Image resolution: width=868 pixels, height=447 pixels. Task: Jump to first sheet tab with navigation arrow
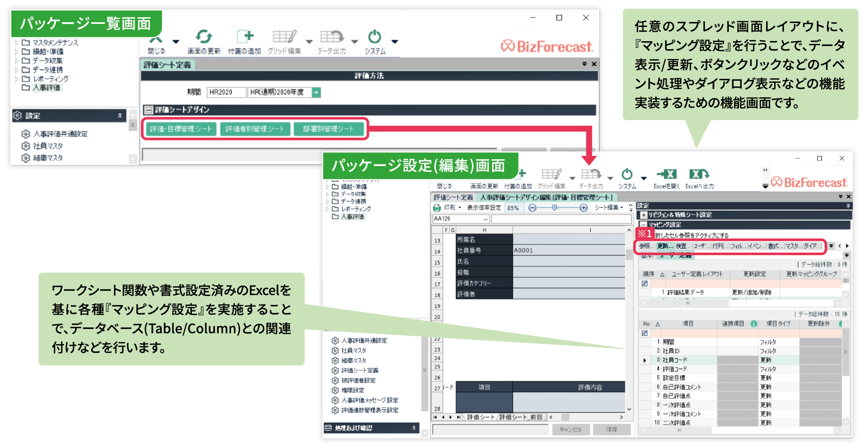(x=435, y=417)
